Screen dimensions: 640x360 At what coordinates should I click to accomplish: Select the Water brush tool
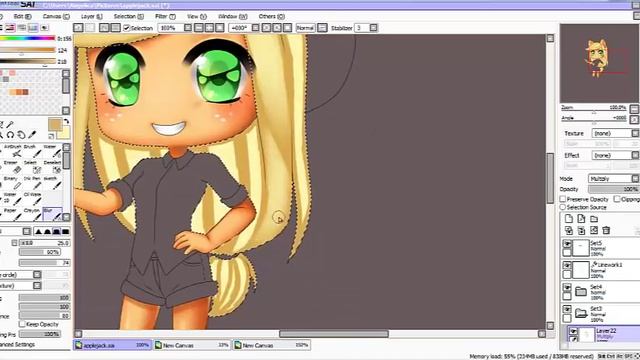(52, 151)
